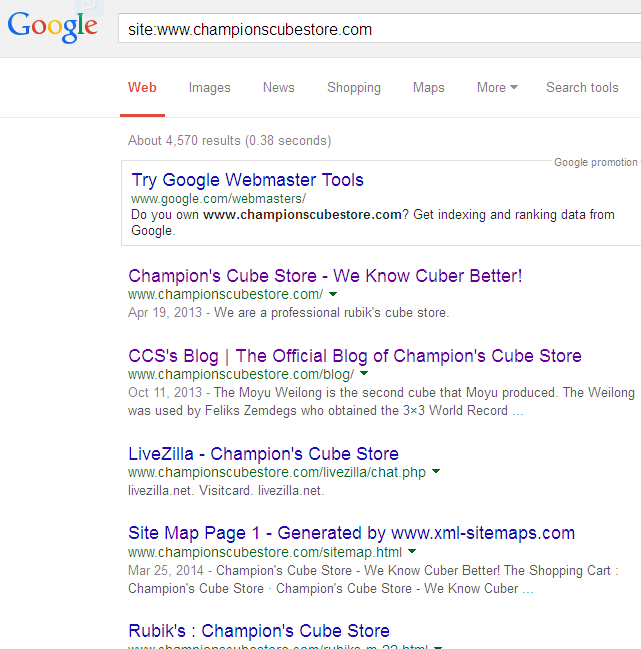Open CCS's Blog official blog result
641x649 pixels.
point(355,356)
